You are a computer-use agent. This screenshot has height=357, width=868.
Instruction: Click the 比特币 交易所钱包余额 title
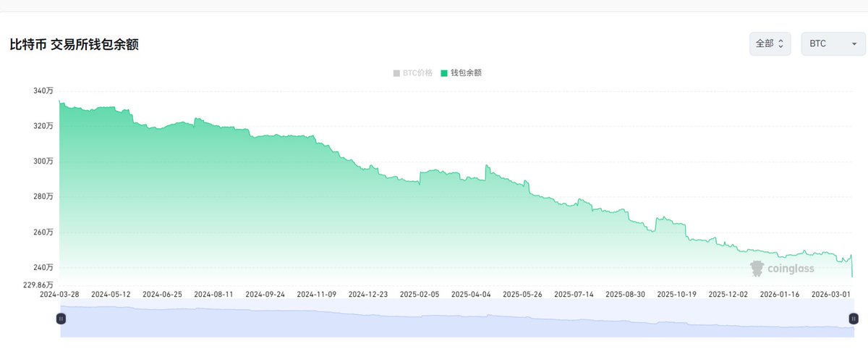74,45
